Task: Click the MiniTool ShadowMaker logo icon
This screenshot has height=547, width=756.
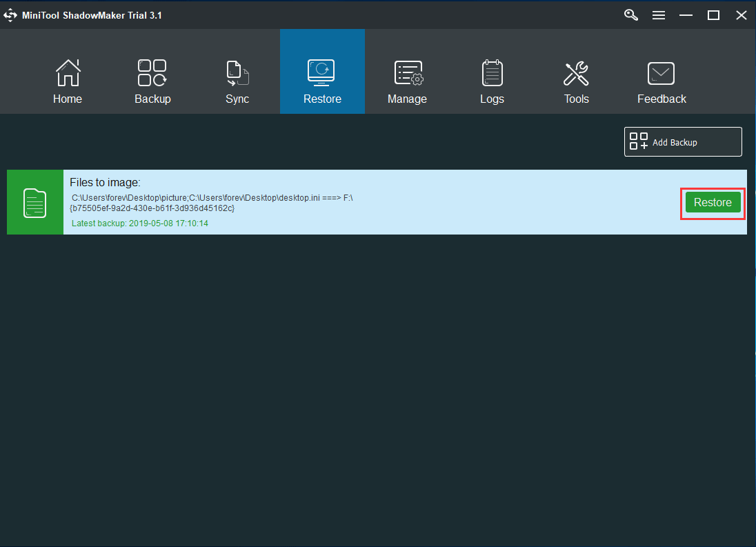Action: tap(10, 14)
